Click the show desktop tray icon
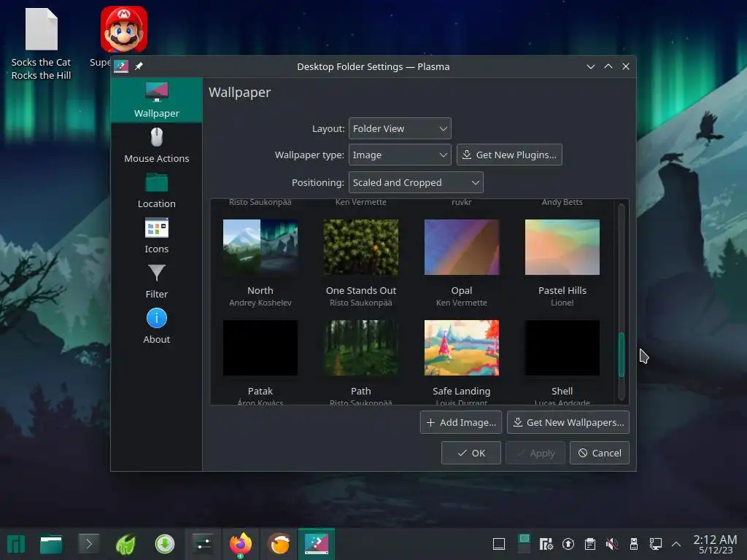747x560 pixels. (x=499, y=544)
